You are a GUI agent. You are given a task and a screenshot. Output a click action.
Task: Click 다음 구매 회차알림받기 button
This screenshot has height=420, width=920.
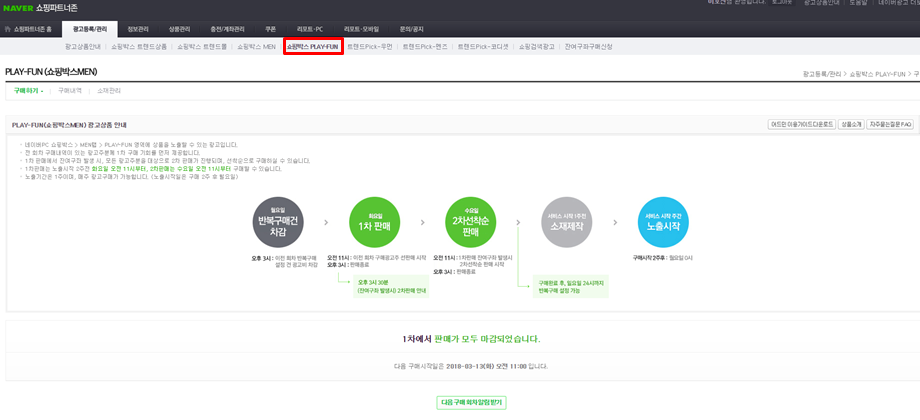[x=472, y=402]
